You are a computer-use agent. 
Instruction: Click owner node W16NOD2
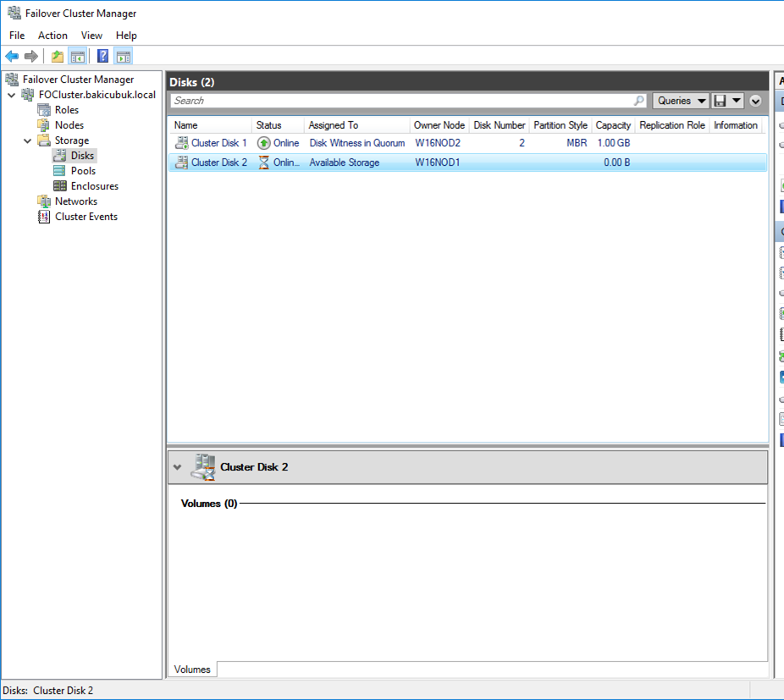click(438, 143)
